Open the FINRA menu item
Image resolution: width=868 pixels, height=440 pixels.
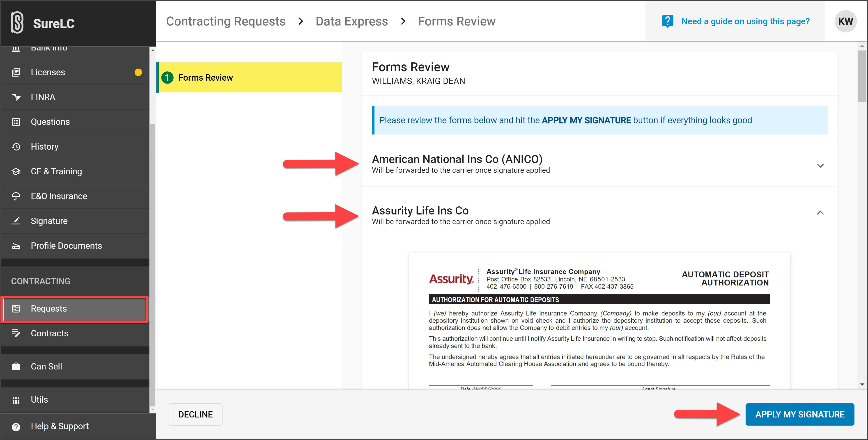(75, 97)
